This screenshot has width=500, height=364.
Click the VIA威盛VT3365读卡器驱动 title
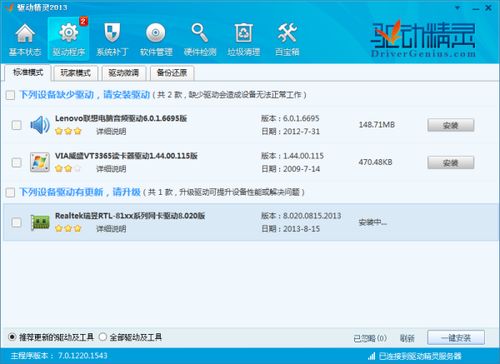126,156
